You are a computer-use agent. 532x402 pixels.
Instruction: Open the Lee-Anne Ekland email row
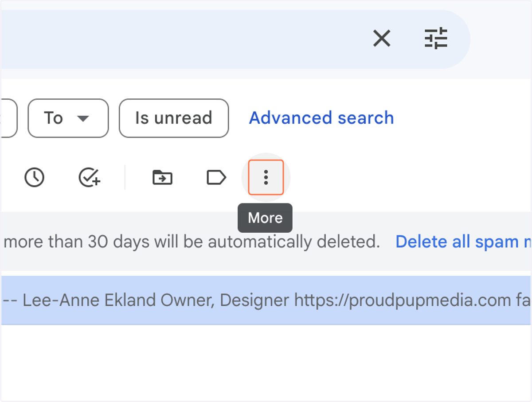pos(266,300)
